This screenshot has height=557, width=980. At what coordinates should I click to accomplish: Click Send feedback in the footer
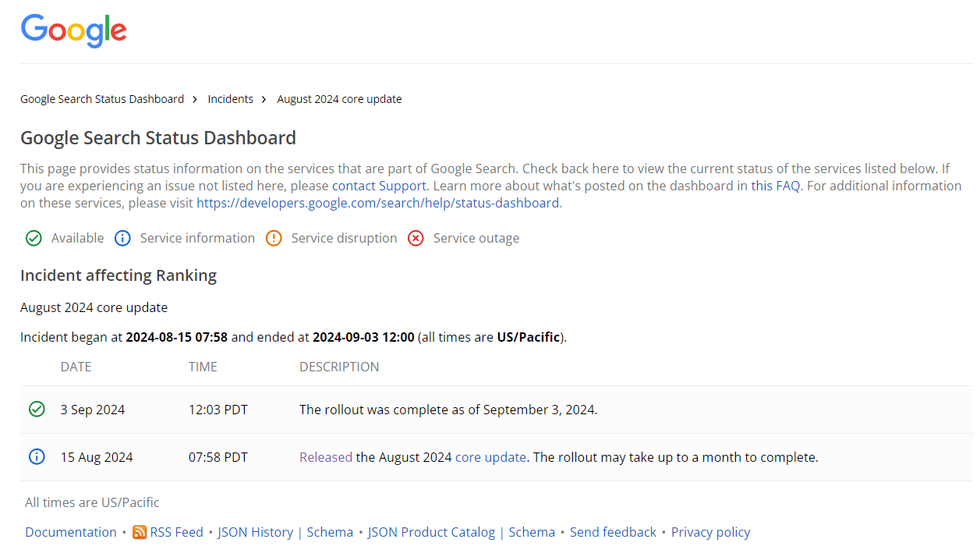[x=613, y=532]
